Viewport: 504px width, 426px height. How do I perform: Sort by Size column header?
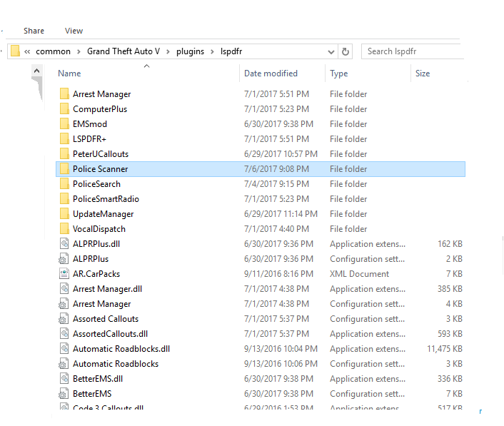point(423,73)
